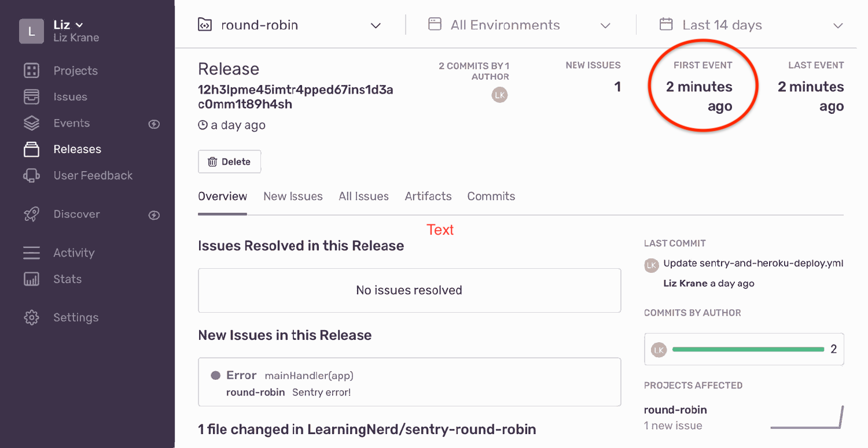Go to Projects in the sidebar
Screen dimensions: 868x448
[75, 71]
